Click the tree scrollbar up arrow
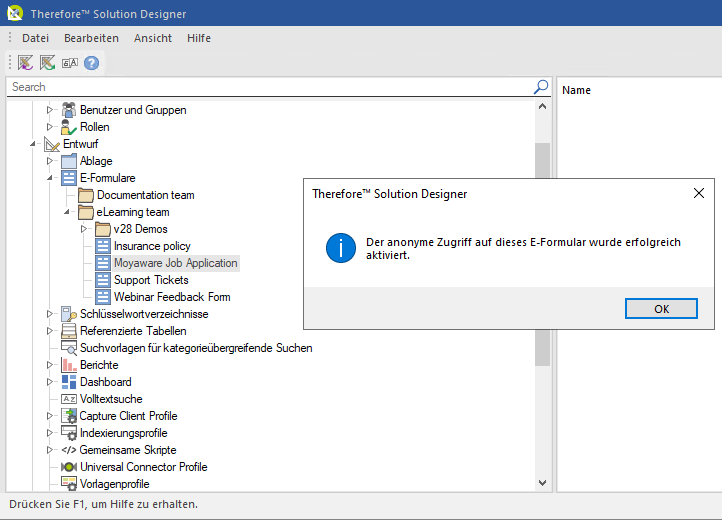 [x=542, y=106]
